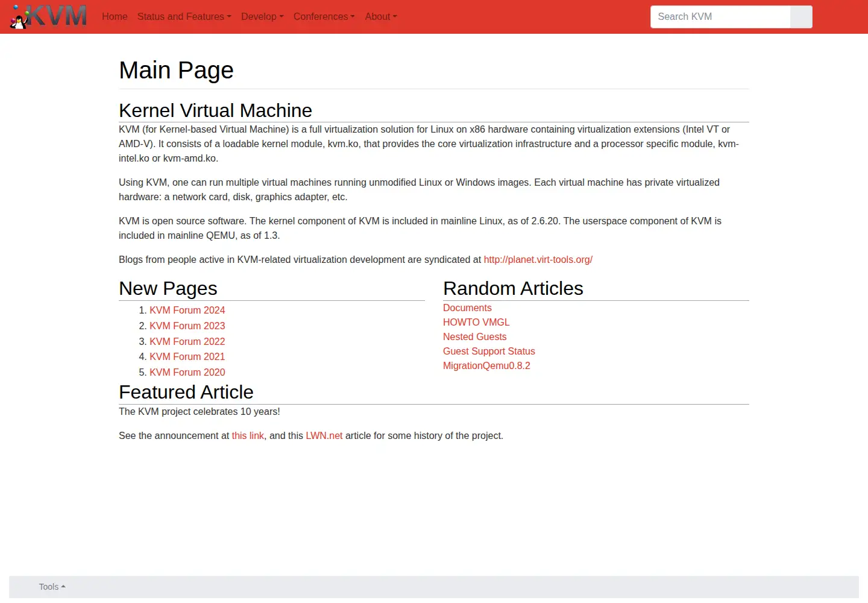Click the New Pages heading
The height and width of the screenshot is (603, 868).
tap(168, 288)
